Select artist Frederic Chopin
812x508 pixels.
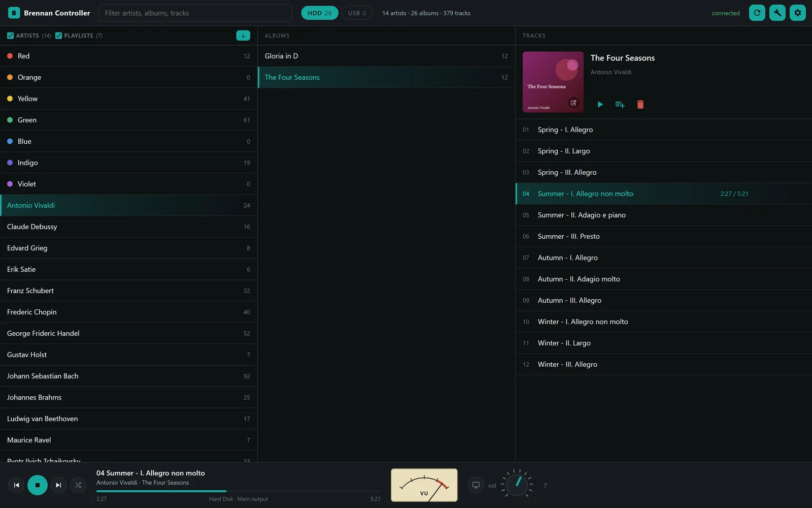pyautogui.click(x=128, y=312)
